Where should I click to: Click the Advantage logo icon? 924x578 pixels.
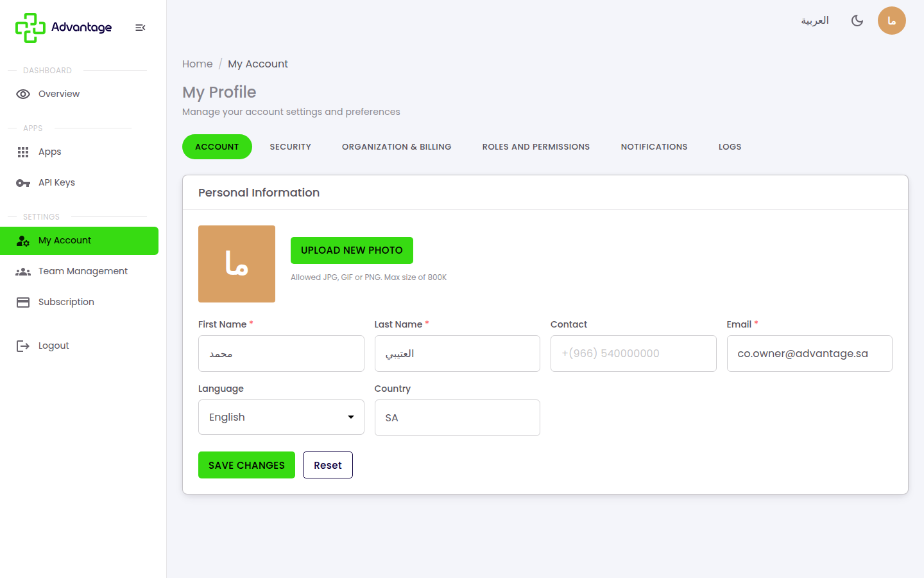(x=30, y=28)
